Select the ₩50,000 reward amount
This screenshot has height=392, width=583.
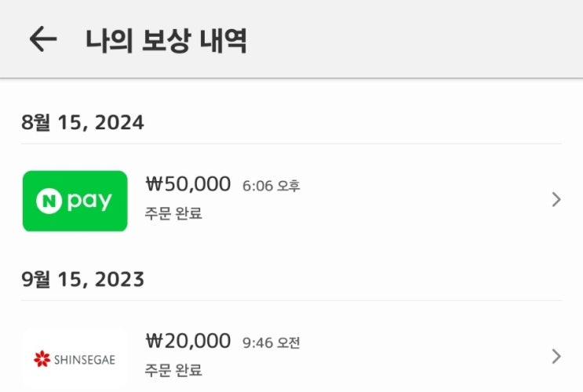pyautogui.click(x=188, y=184)
